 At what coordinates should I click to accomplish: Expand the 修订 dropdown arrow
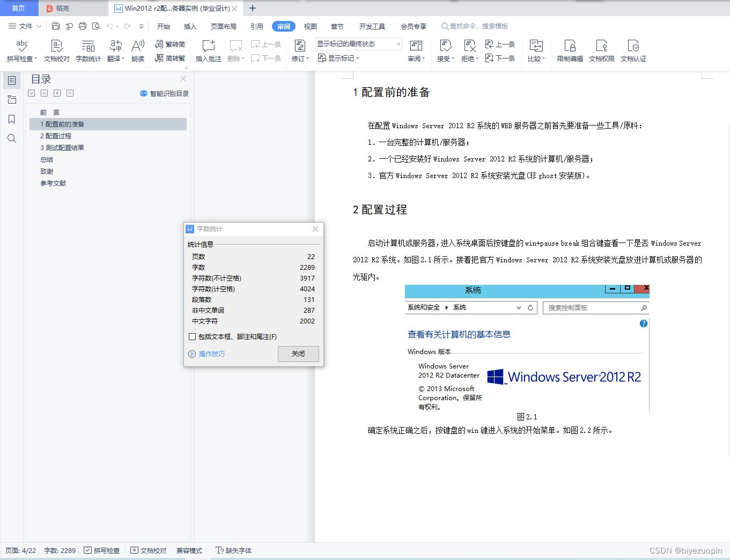click(x=307, y=58)
